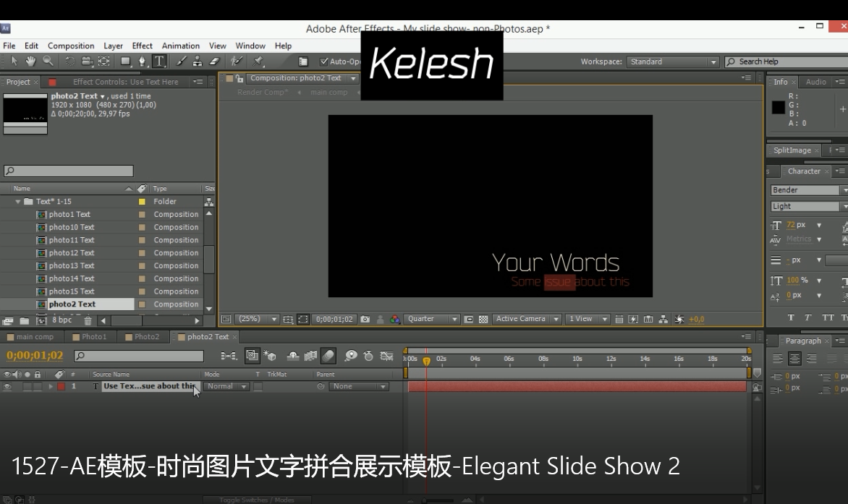Apply Faux Bold in Character panel
This screenshot has width=848, height=504.
coord(791,317)
